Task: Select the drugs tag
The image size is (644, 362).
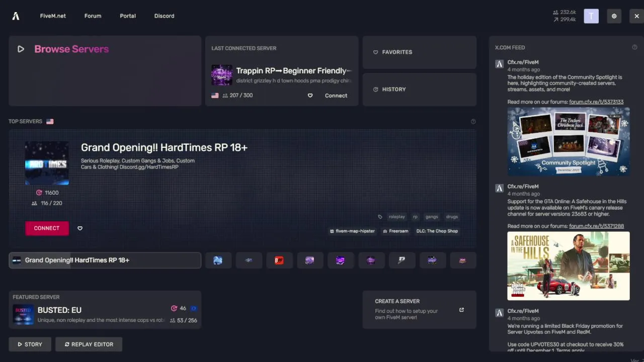Action: [x=452, y=217]
